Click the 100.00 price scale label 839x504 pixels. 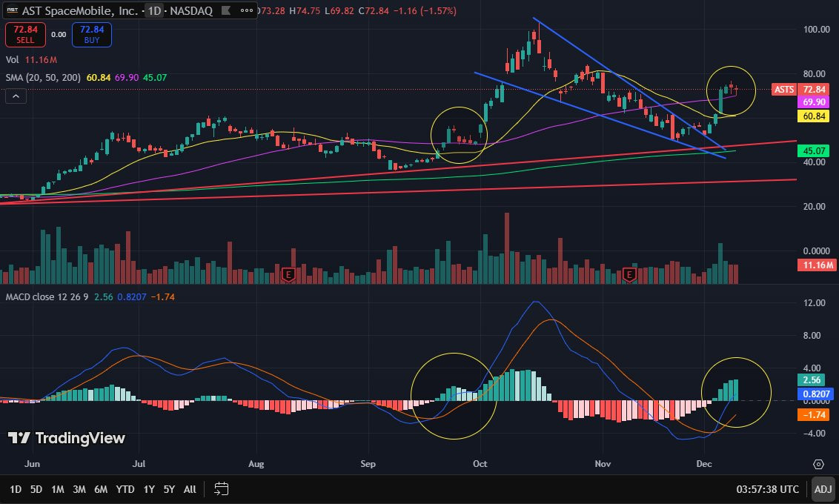(x=816, y=30)
